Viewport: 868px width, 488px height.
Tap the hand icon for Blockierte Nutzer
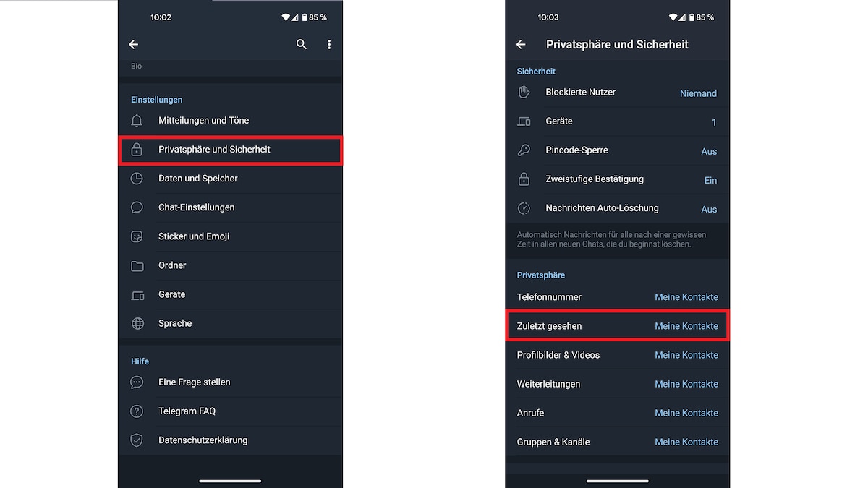524,92
